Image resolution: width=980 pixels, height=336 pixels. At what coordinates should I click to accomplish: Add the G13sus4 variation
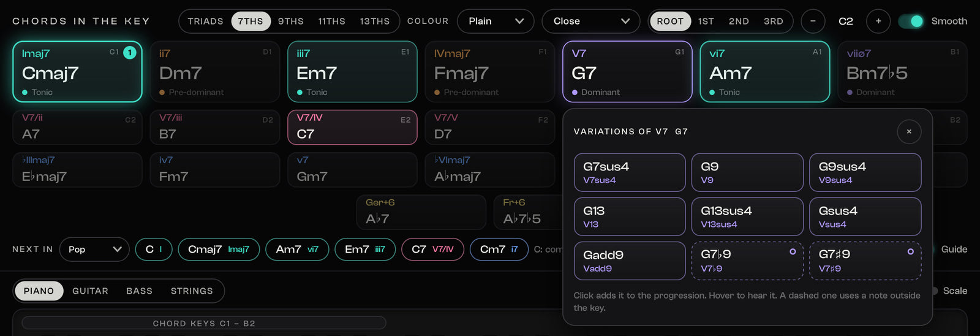[747, 216]
